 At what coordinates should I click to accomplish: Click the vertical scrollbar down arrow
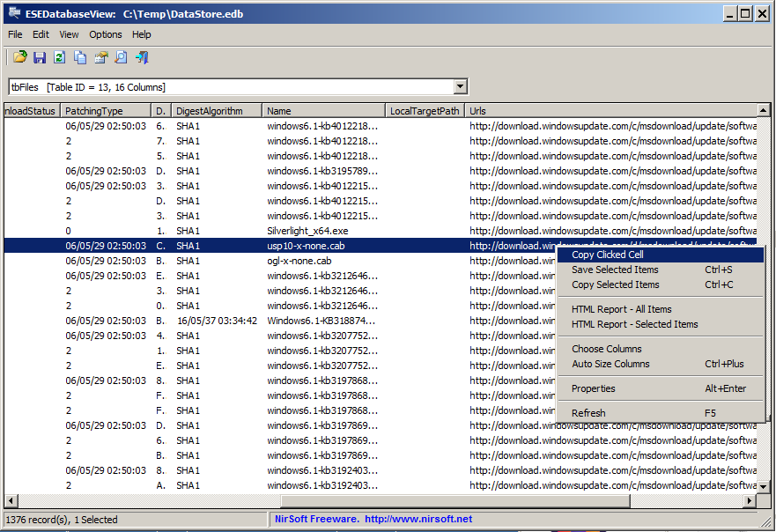[763, 487]
